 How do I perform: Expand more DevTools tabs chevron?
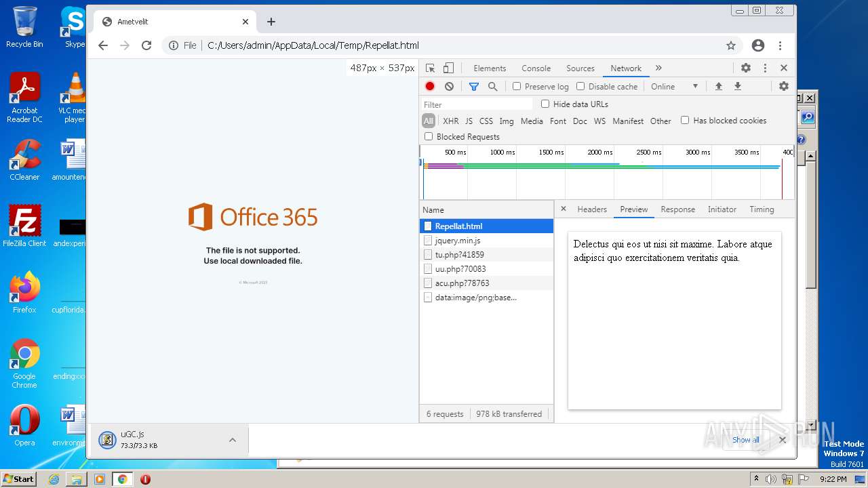pos(658,68)
